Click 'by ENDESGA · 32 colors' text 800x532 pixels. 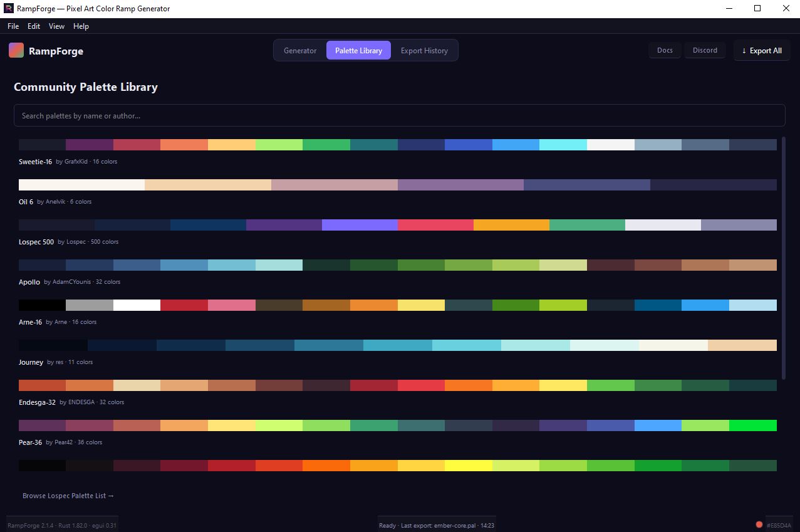point(91,402)
